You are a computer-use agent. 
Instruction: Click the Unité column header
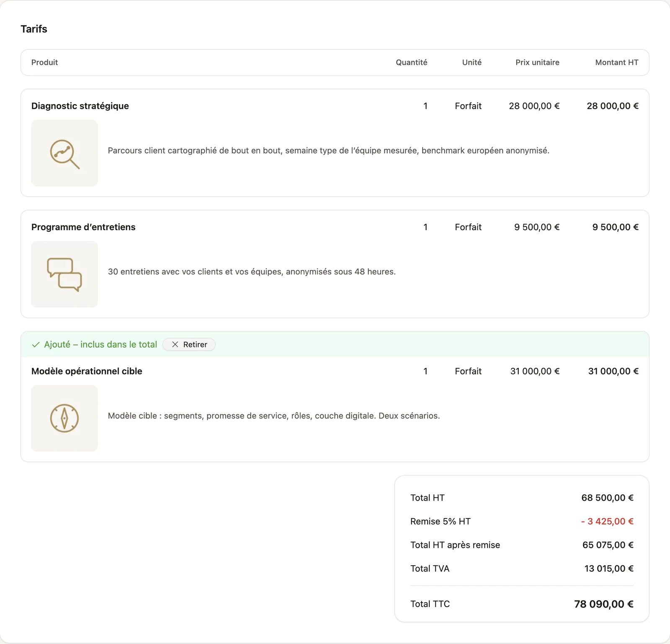click(x=472, y=62)
